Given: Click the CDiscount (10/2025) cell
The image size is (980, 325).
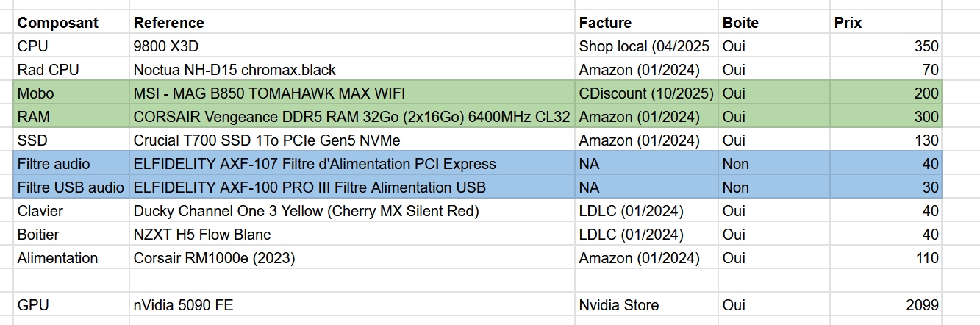Looking at the screenshot, I should (646, 93).
